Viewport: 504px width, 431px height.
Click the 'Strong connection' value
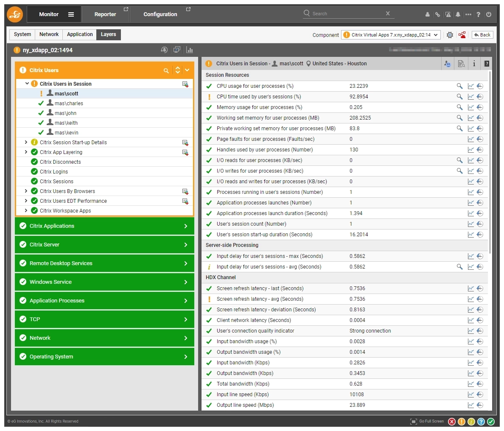click(370, 331)
